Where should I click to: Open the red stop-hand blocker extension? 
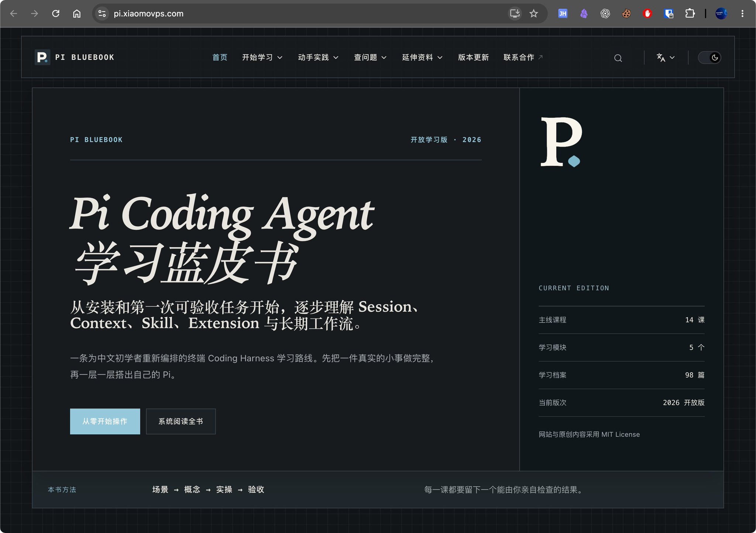click(647, 14)
